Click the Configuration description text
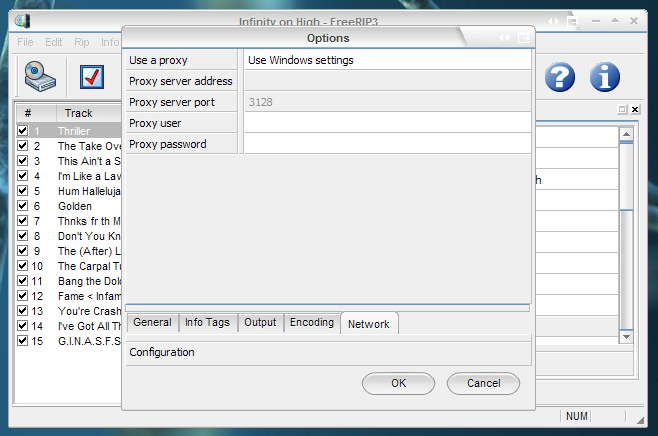Screen dimensions: 658x436 [x=162, y=352]
